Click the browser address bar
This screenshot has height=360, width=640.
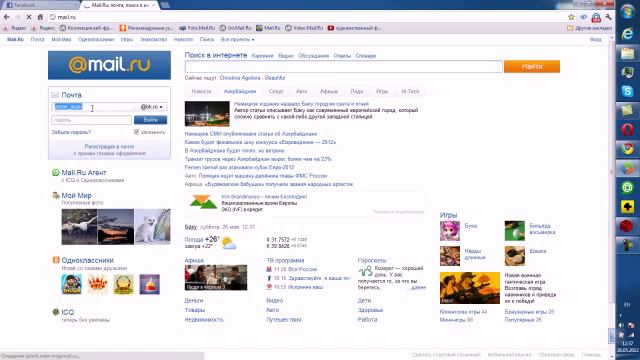click(x=306, y=17)
